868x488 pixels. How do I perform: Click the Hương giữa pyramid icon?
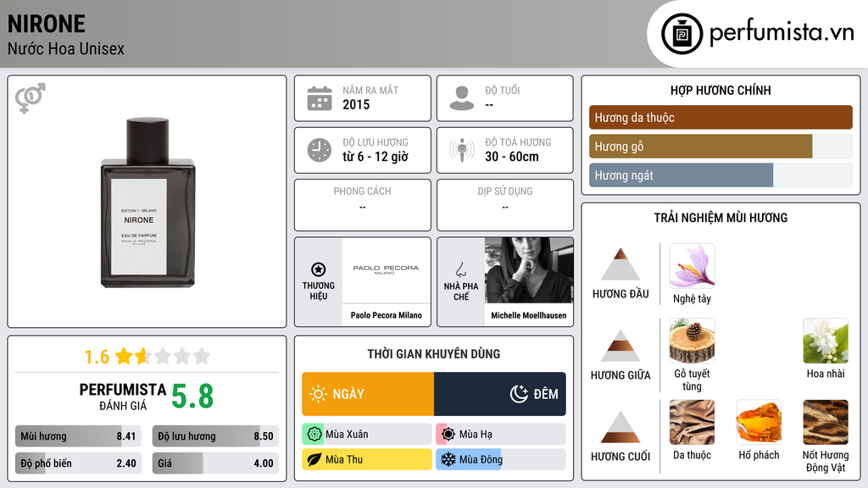point(620,346)
